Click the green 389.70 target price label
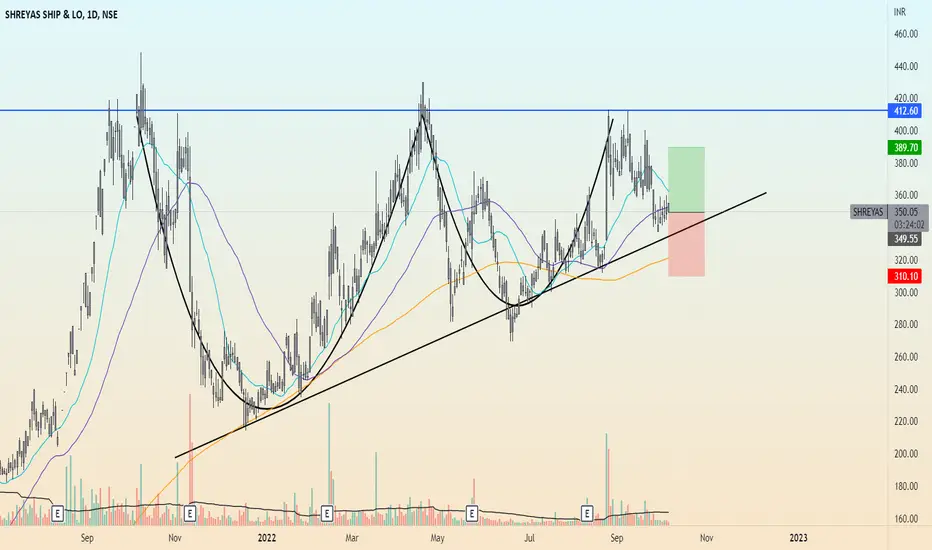The height and width of the screenshot is (550, 932). (905, 147)
